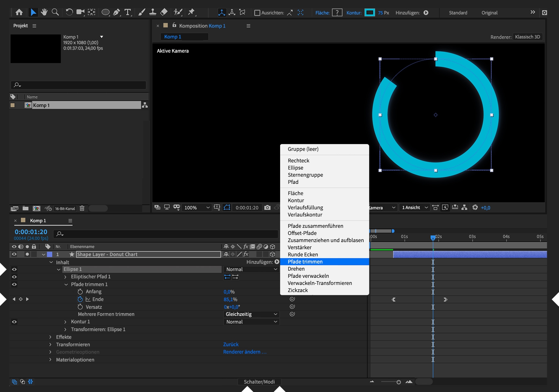Select the Hand tool
The width and height of the screenshot is (559, 392).
click(x=44, y=12)
